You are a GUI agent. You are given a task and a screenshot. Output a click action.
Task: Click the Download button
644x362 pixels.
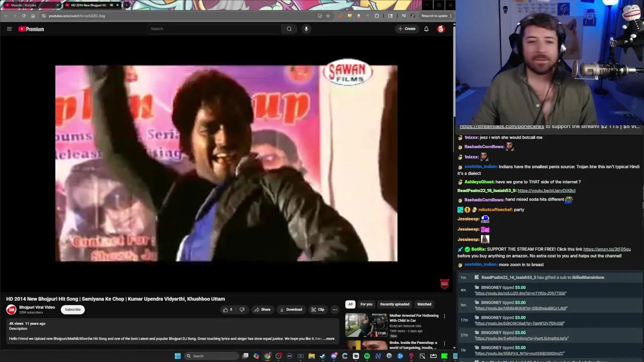tap(291, 310)
